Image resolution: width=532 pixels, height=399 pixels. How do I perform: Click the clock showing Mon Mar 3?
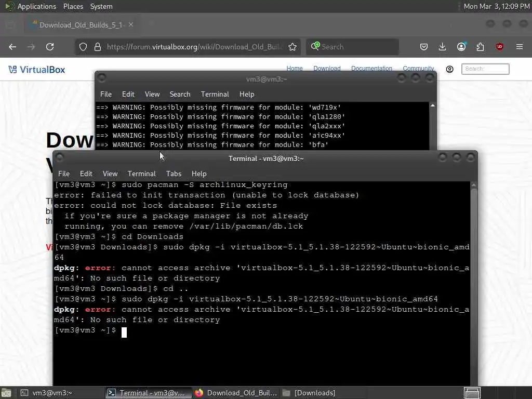pyautogui.click(x=496, y=6)
